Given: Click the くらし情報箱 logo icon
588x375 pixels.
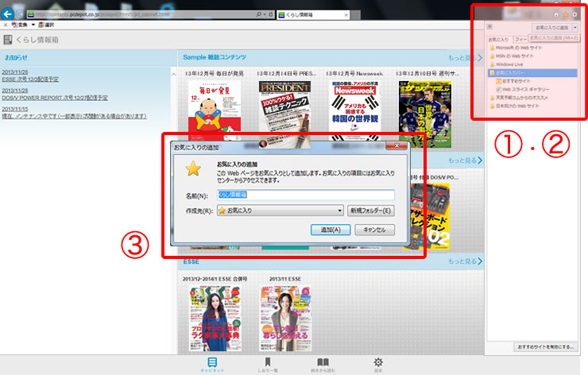Looking at the screenshot, I should click(x=8, y=40).
